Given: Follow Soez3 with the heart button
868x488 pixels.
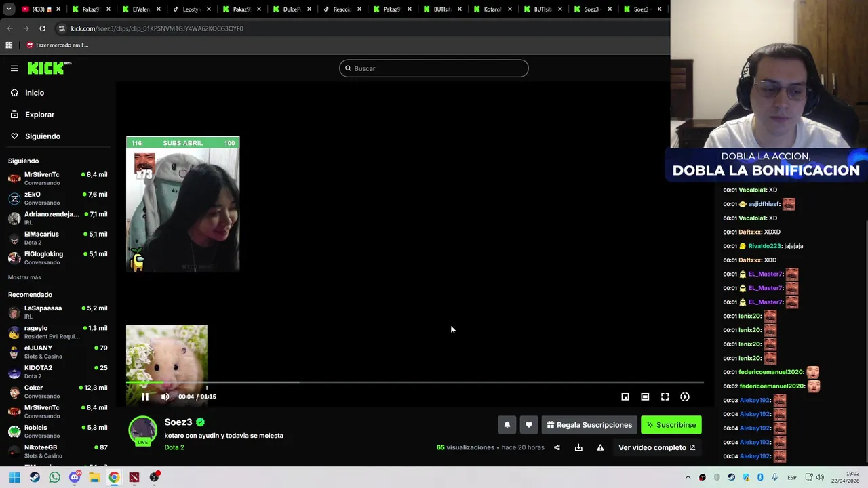Looking at the screenshot, I should click(529, 425).
